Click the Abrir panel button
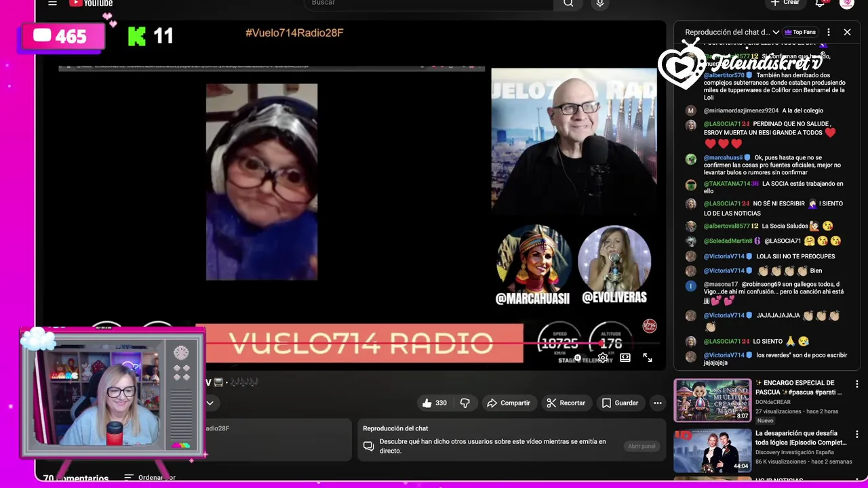The height and width of the screenshot is (488, 868). (x=642, y=446)
